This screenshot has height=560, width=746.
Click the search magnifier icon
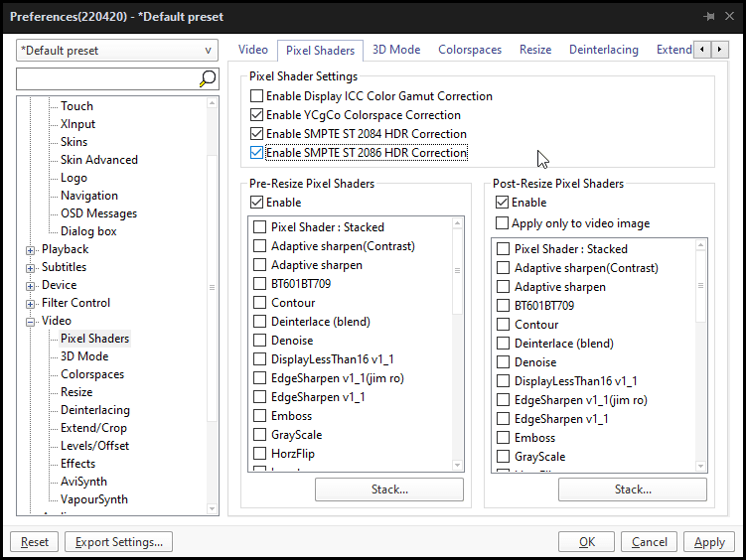(208, 78)
